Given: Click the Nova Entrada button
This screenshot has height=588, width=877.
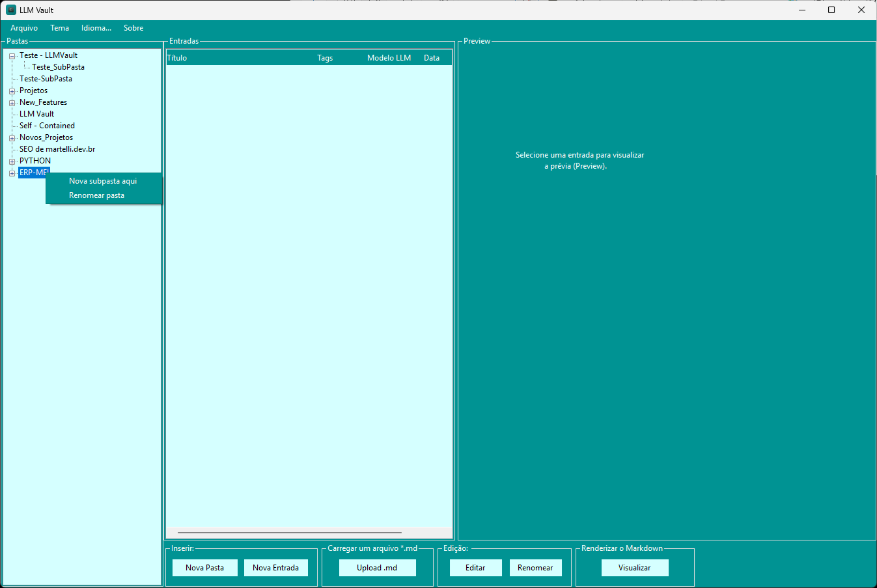Looking at the screenshot, I should [275, 568].
